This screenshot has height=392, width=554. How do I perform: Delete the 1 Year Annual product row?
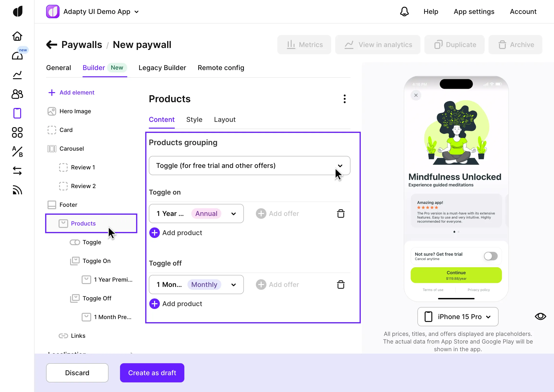341,214
